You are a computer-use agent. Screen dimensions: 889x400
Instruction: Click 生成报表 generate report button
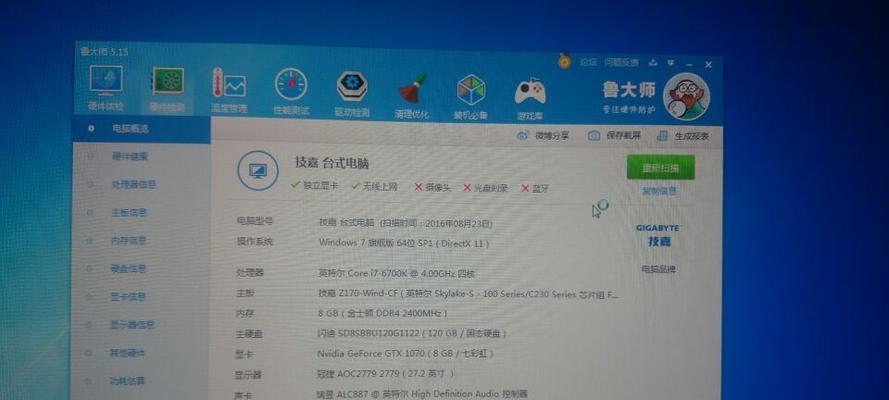point(683,137)
